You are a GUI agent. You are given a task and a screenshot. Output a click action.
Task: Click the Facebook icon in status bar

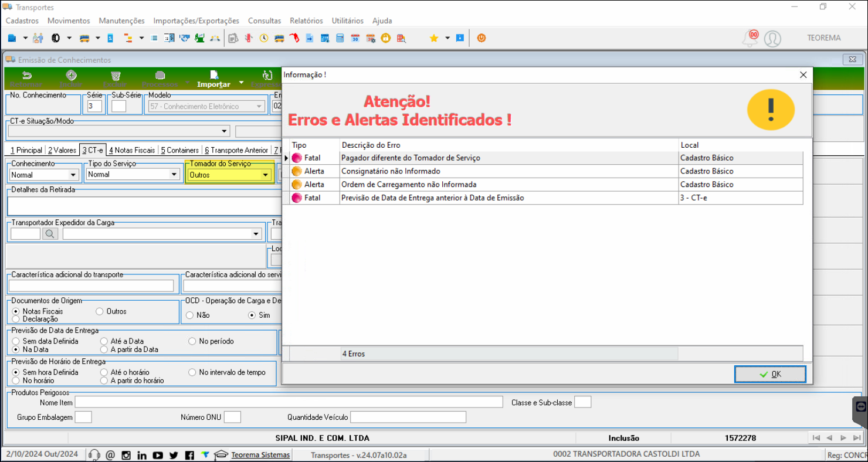pyautogui.click(x=189, y=455)
